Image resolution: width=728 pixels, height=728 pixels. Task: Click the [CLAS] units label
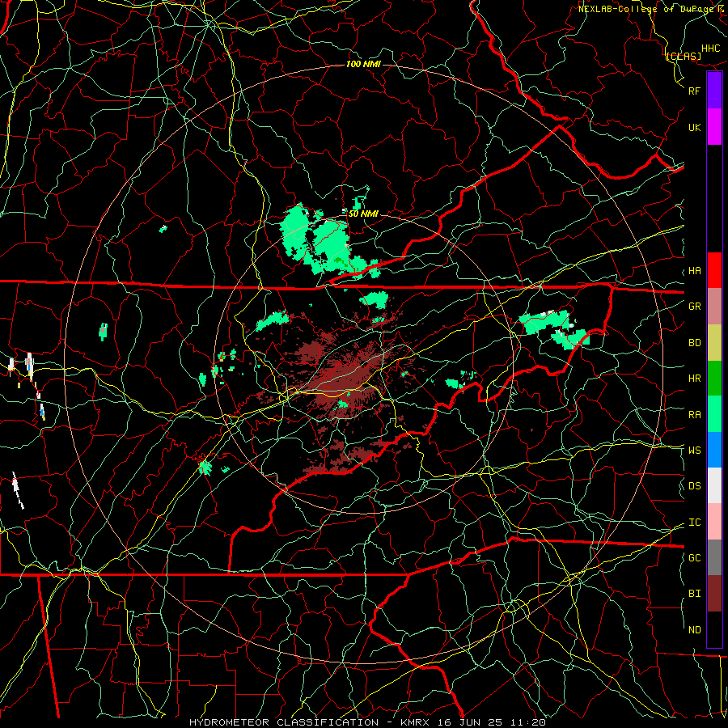[684, 56]
